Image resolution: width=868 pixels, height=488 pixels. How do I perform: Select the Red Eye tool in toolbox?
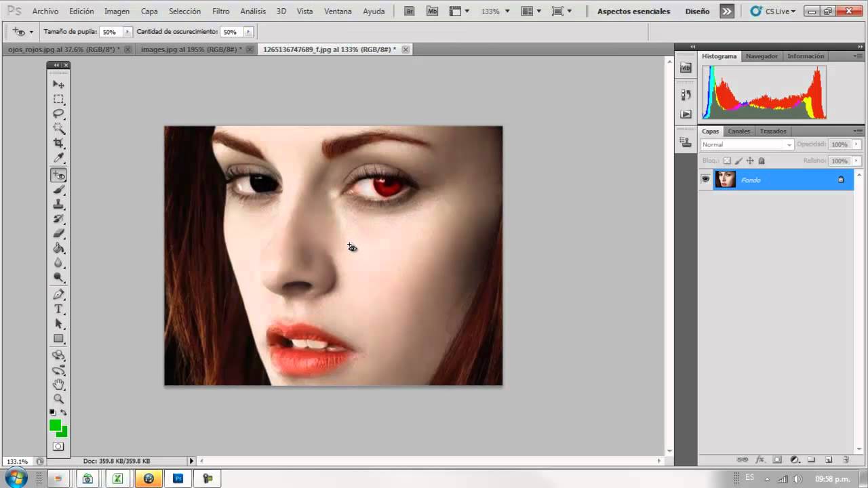[x=59, y=175]
